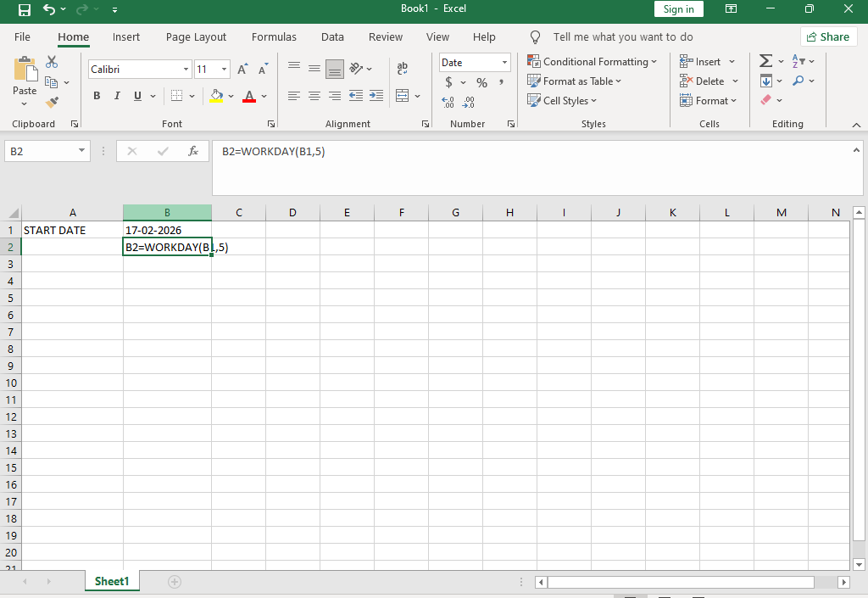Toggle Bold formatting
The height and width of the screenshot is (598, 868).
pos(97,96)
